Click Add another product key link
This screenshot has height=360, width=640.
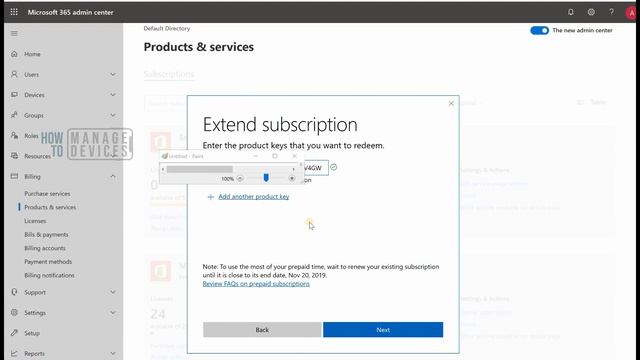point(253,197)
